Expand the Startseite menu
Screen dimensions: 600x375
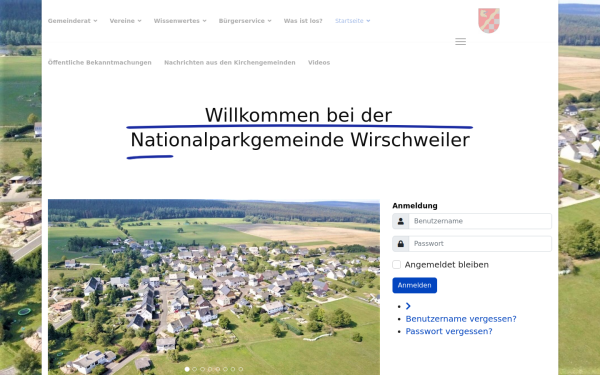point(352,21)
